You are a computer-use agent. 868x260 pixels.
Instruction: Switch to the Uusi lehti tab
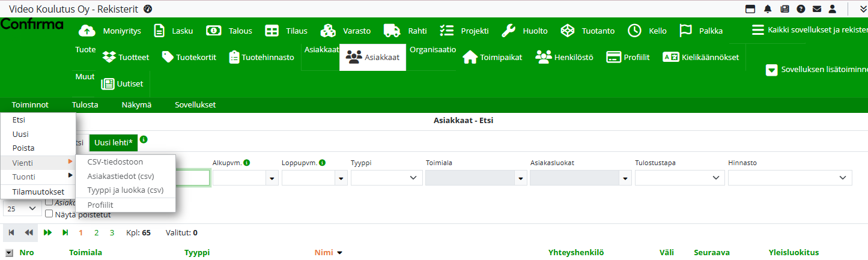(x=114, y=142)
